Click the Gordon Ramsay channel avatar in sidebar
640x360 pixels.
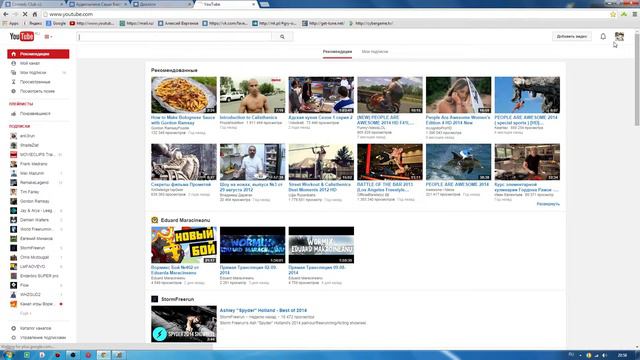tap(13, 201)
